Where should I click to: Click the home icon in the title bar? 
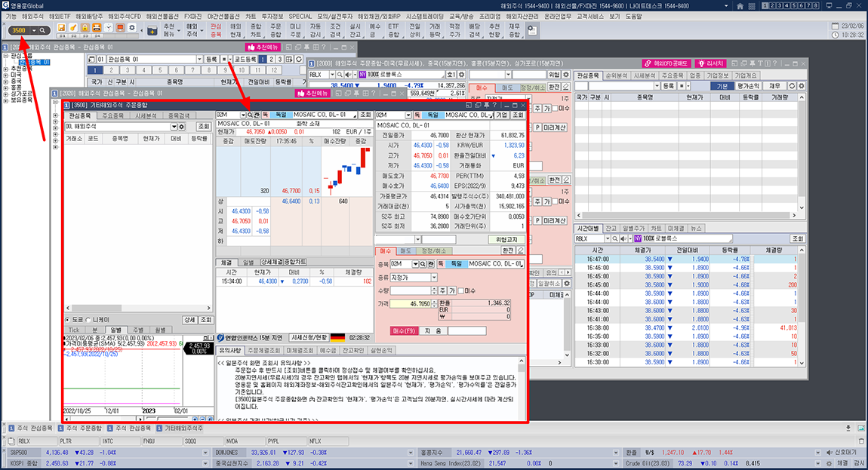740,6
